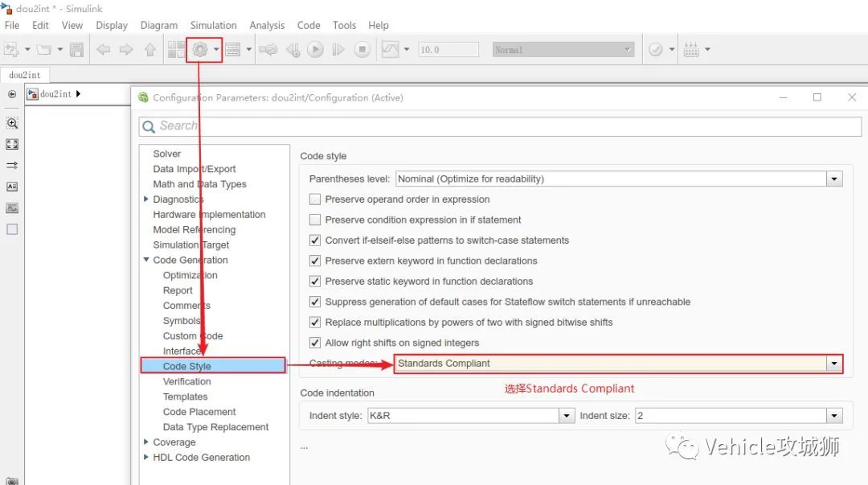Click the simulation stop time field

[448, 50]
